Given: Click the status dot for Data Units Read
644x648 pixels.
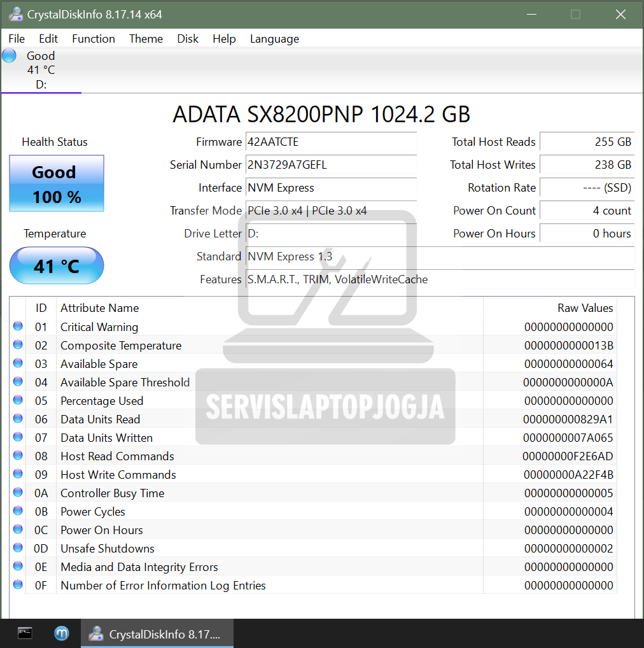Looking at the screenshot, I should pos(18,418).
